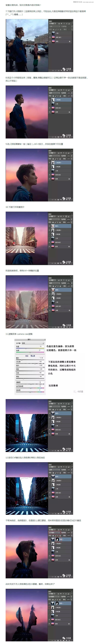The image size is (95, 644).
Task: Open 正片叠底 blend dropdown in last screenshot
Action: 54,597
